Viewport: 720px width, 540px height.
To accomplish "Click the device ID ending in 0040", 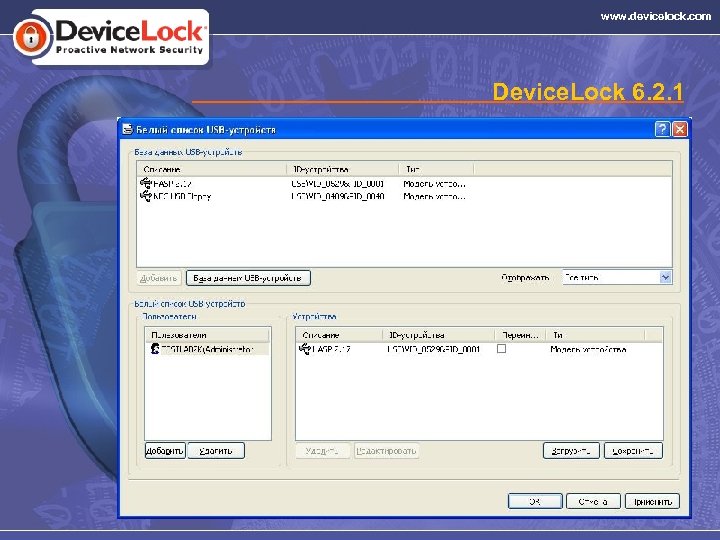I will point(338,197).
